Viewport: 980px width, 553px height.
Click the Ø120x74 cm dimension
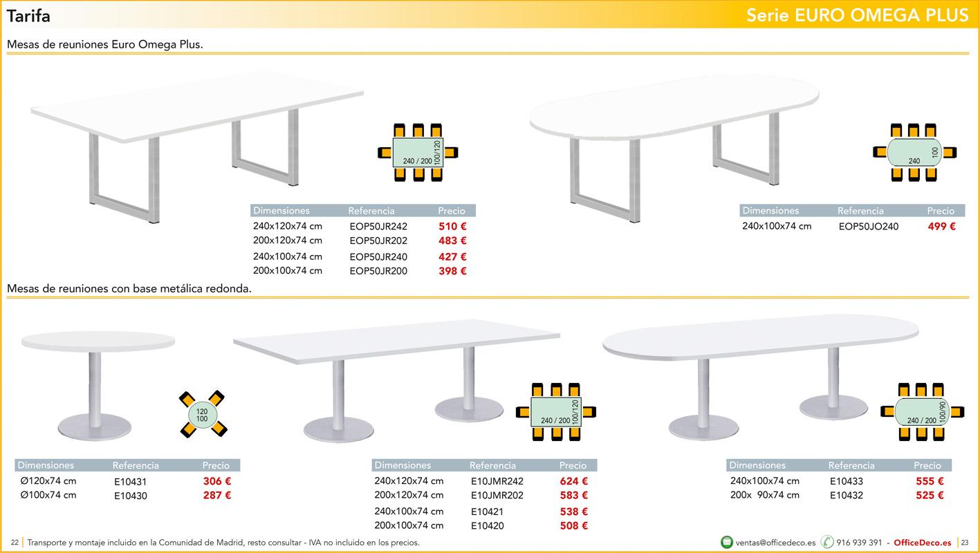point(48,481)
